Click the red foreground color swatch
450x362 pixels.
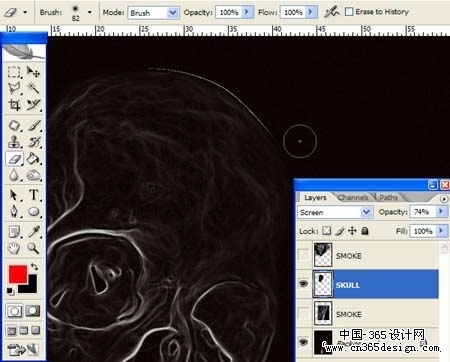tap(18, 274)
